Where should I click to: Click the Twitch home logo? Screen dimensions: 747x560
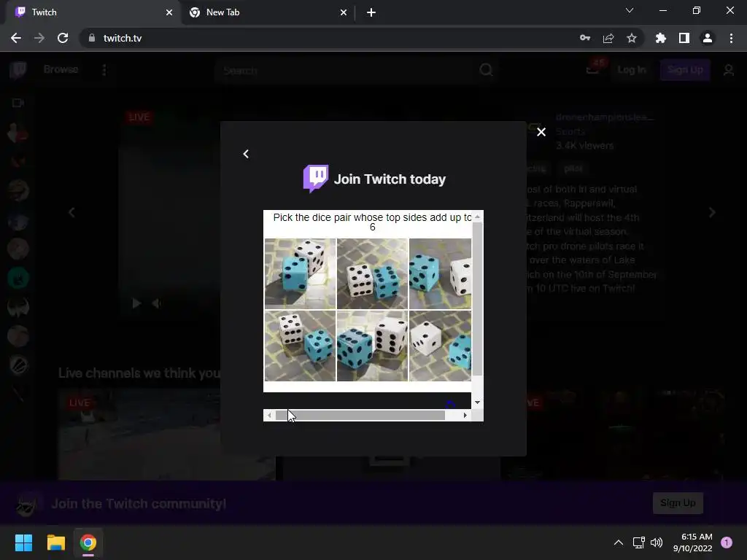pyautogui.click(x=18, y=70)
